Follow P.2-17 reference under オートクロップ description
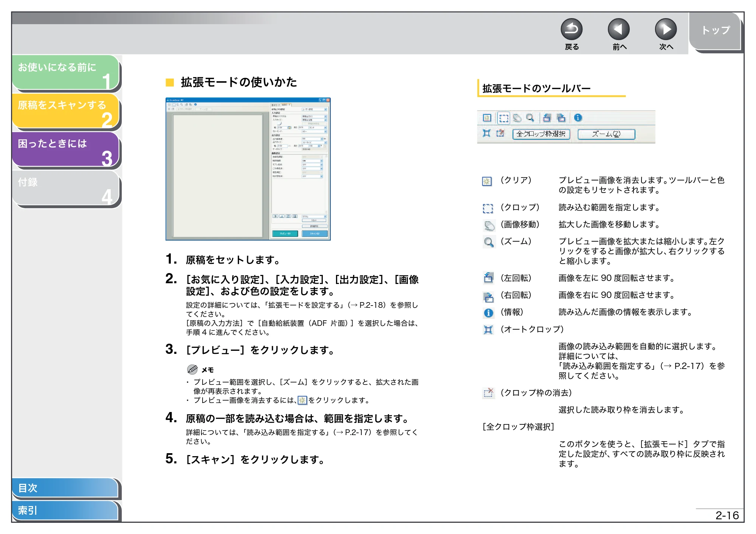Viewport: 756px width, 534px height. (x=687, y=366)
